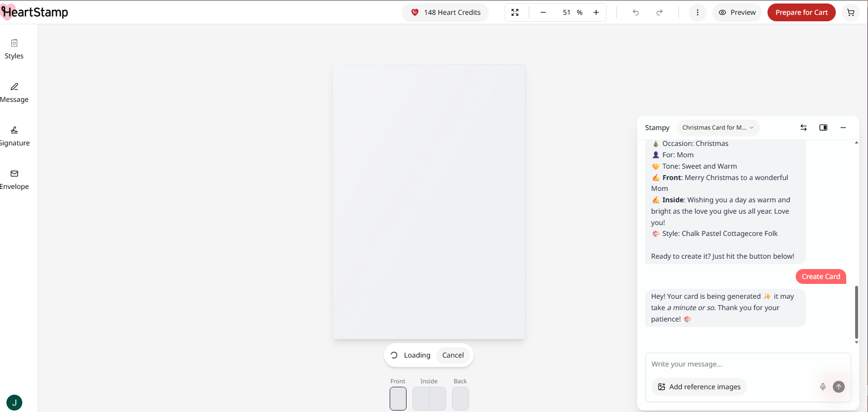
Task: Open the Envelope sidebar panel
Action: coord(14,180)
